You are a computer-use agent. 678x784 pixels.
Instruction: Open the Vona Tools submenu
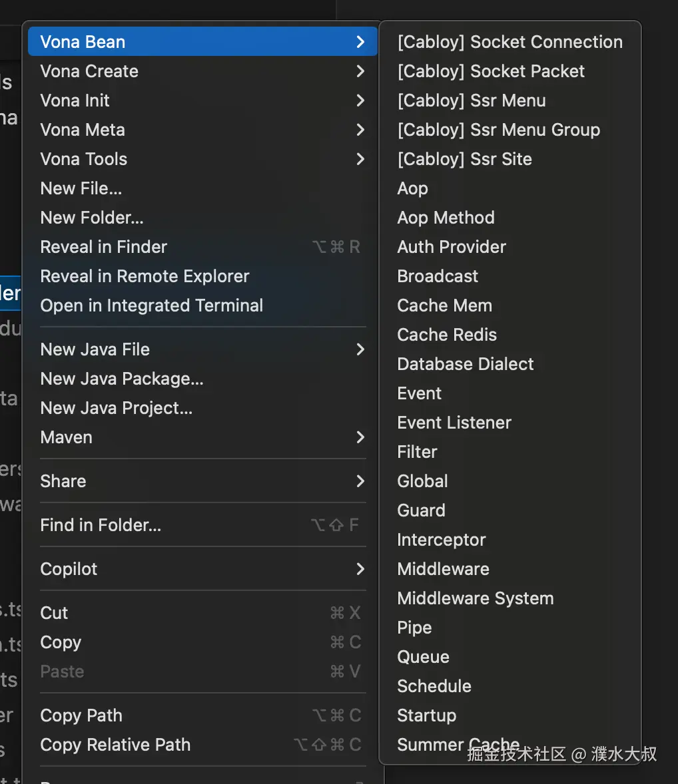tap(84, 159)
